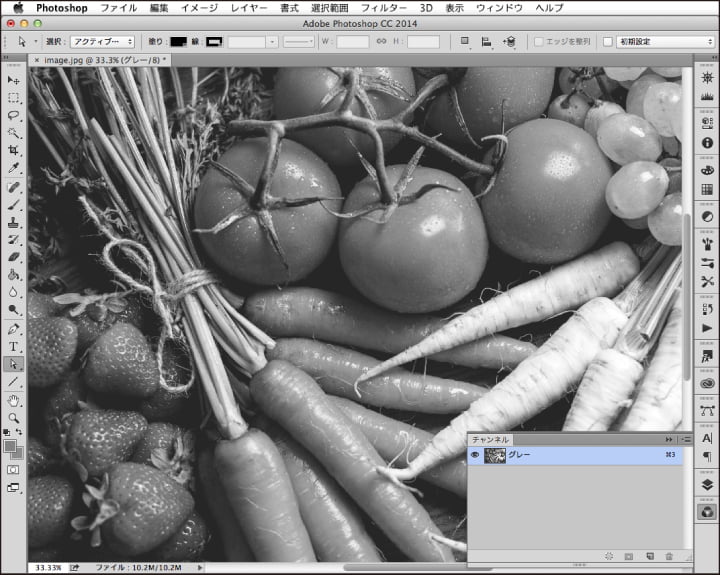
Task: Open the 初期設定 workspace dropdown
Action: [x=665, y=42]
